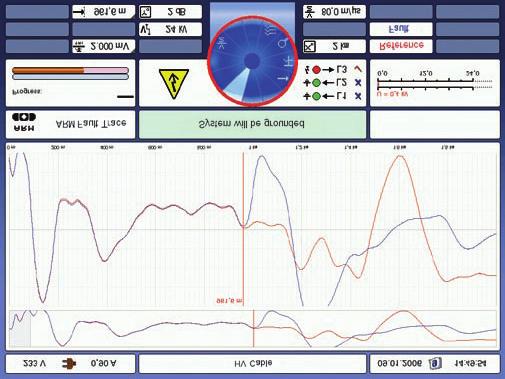Click the red 981.6 m label in the graph
Viewport: 505px width, 379px height.
[230, 301]
